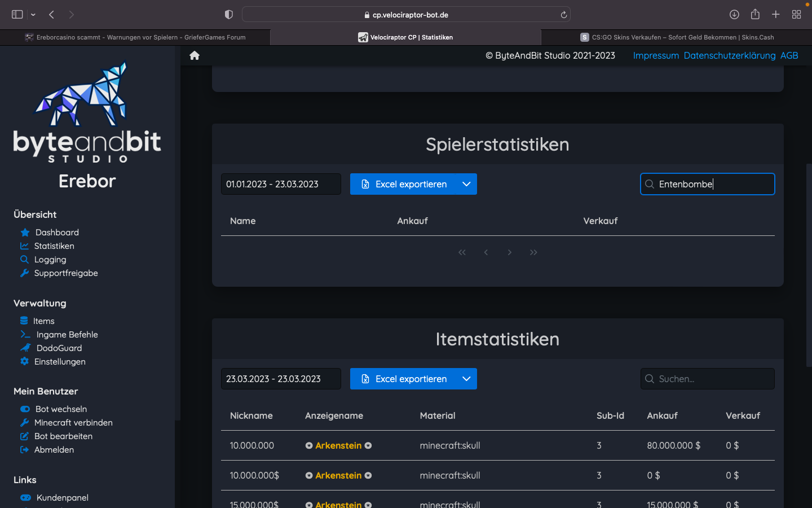Reload the page with the refresh icon
Screen dimensions: 812x508
pyautogui.click(x=563, y=15)
